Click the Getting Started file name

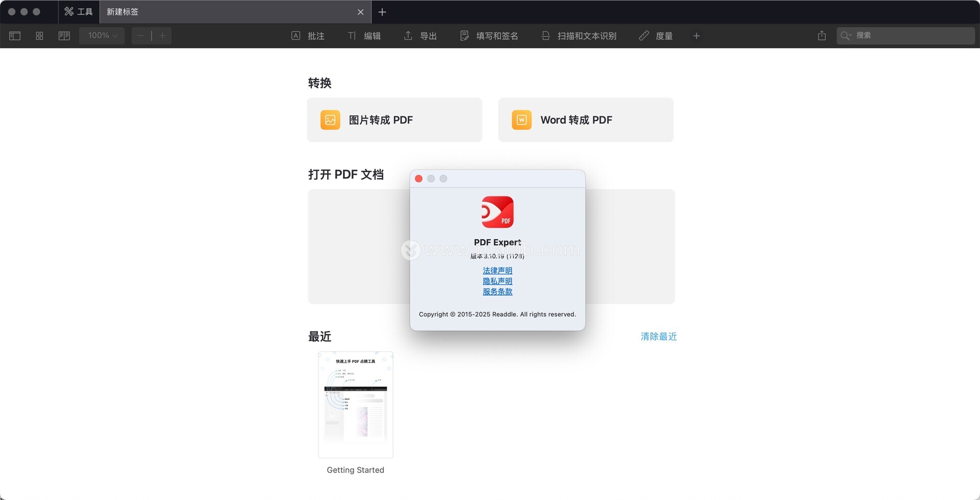coord(356,470)
